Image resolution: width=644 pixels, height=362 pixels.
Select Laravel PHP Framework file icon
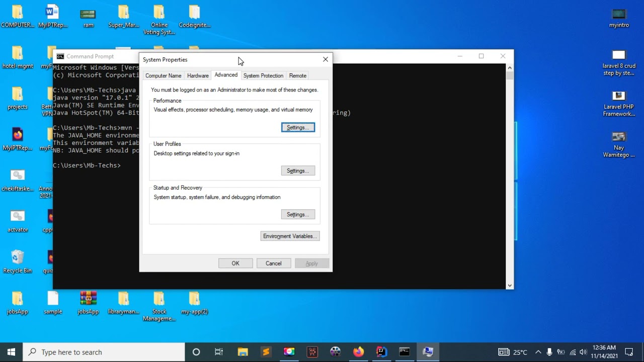[619, 103]
